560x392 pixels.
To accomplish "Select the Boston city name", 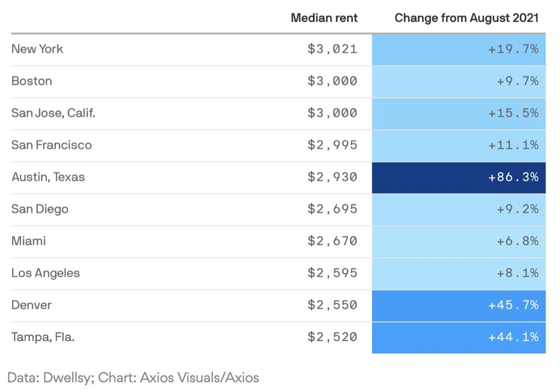I will (x=31, y=81).
